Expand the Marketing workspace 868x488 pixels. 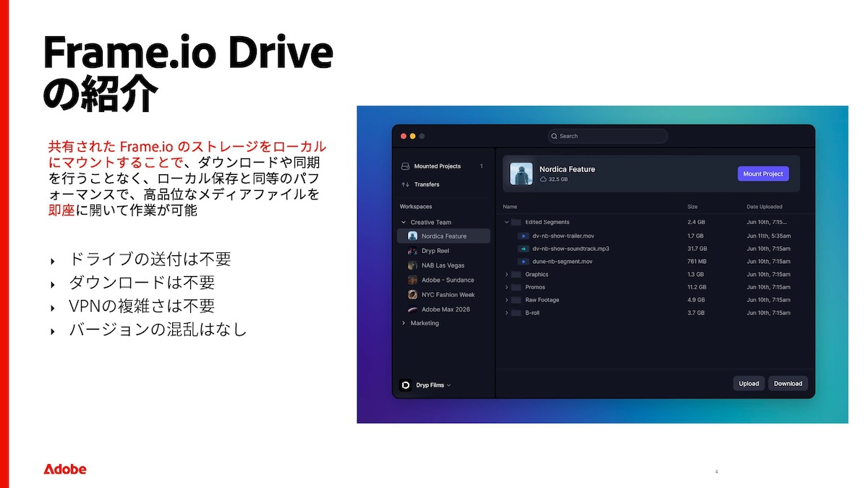403,323
